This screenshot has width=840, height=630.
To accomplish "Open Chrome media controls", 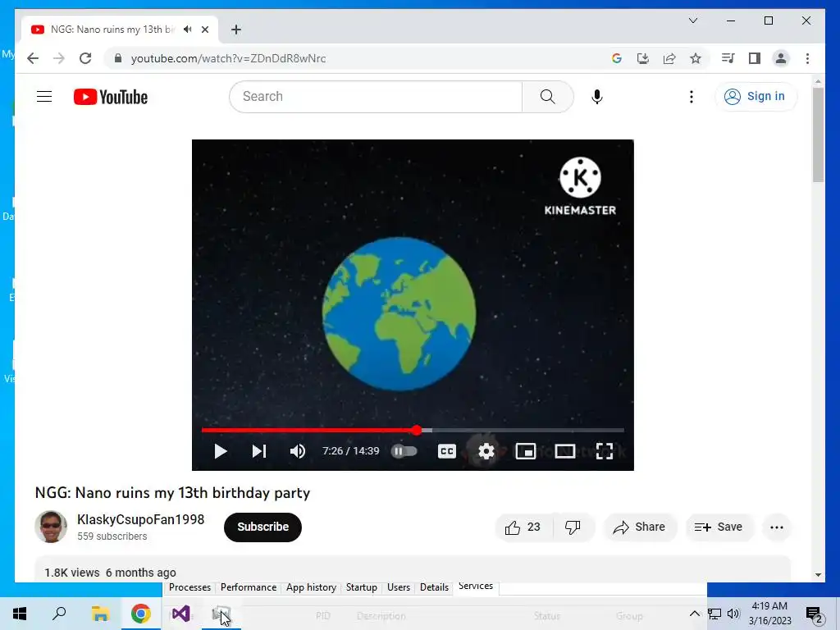I will tap(728, 58).
